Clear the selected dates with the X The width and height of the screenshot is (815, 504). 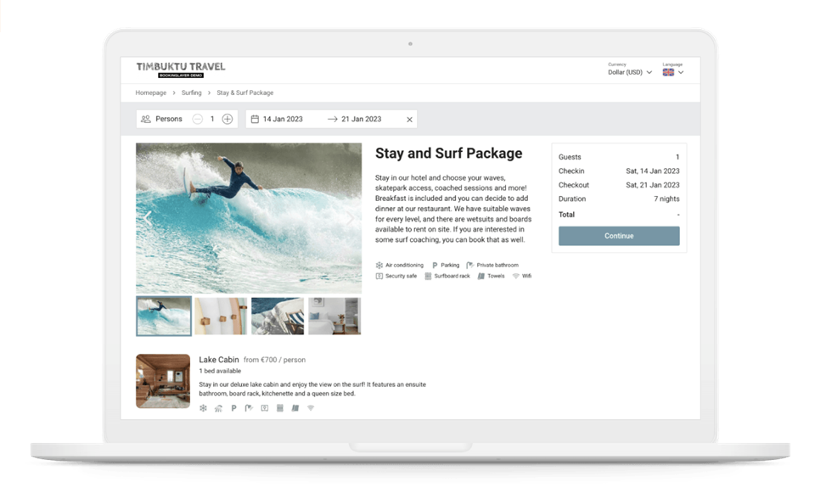pos(409,120)
